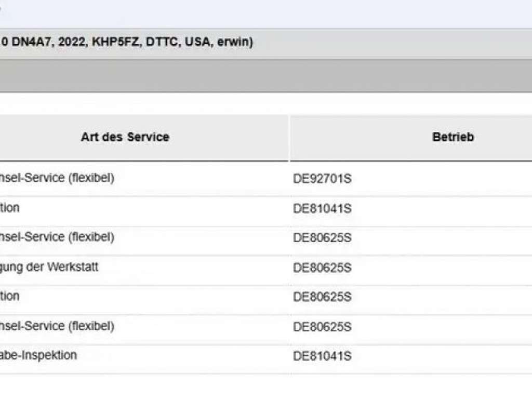
Task: Select the DE92701S workshop code cell
Action: 322,179
